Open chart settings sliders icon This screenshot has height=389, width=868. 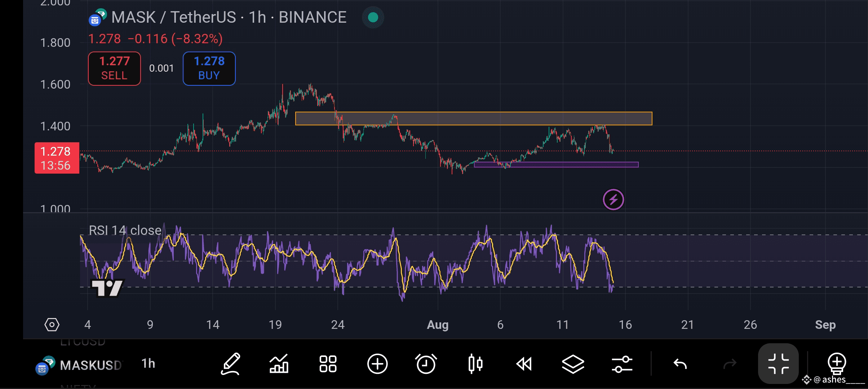tap(622, 364)
